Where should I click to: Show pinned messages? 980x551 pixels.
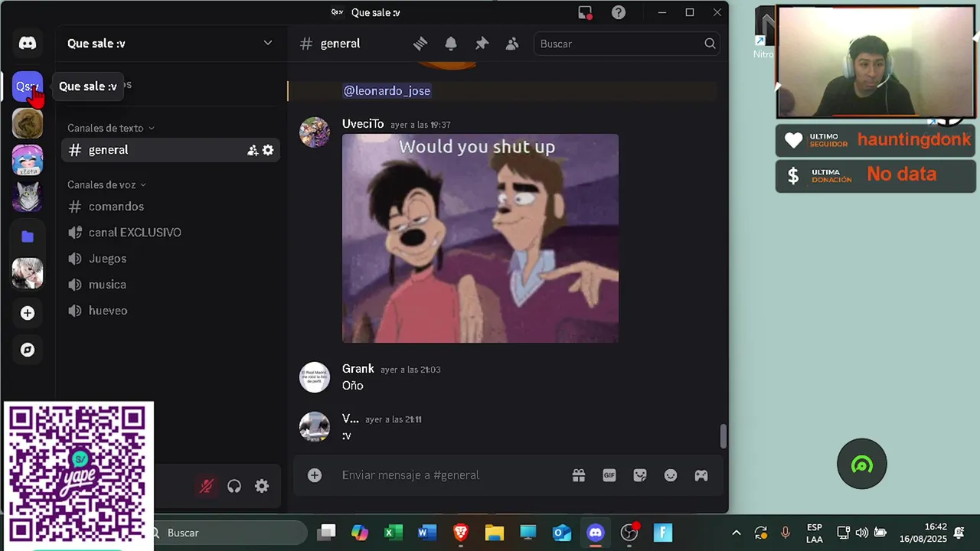(482, 44)
